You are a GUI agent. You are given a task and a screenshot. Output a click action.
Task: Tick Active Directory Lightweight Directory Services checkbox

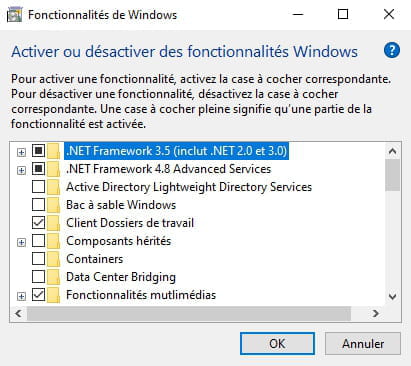coord(38,187)
